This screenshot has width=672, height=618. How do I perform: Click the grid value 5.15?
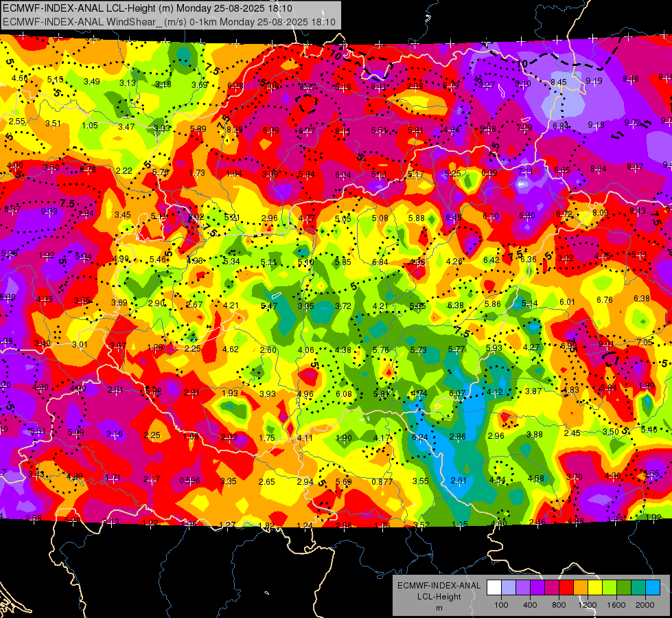click(x=56, y=80)
